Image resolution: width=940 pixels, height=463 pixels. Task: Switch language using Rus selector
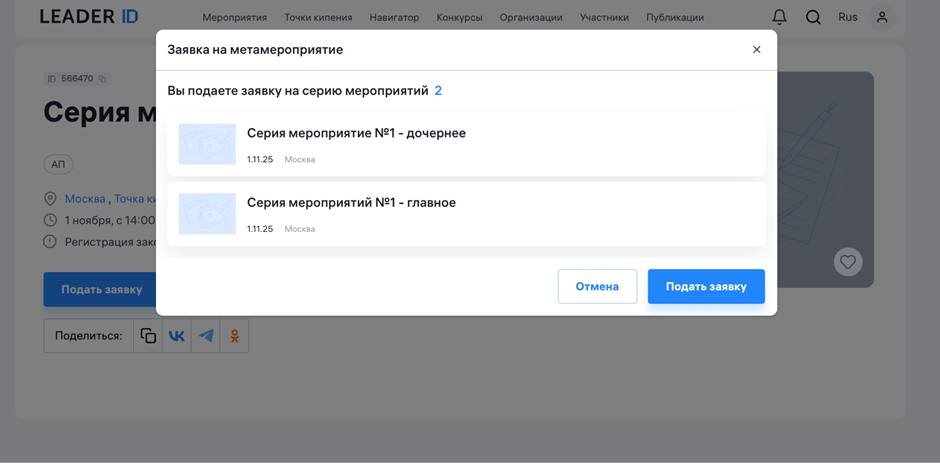(847, 17)
